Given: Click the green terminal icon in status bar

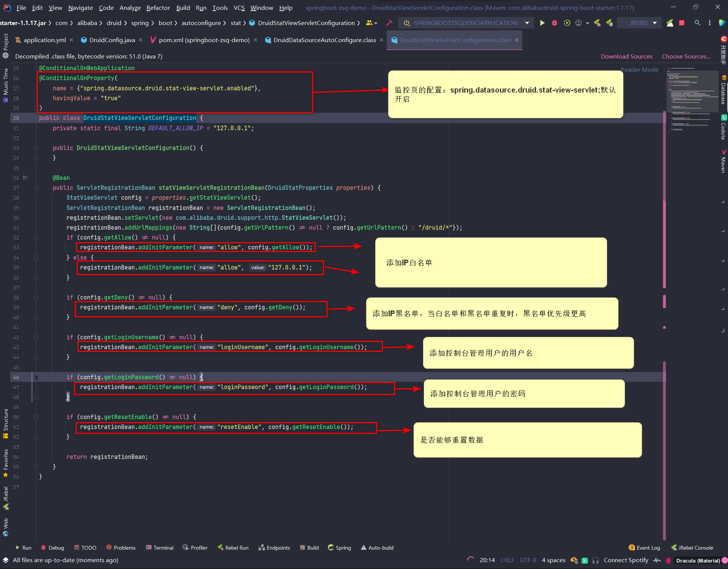Looking at the screenshot, I should coord(585,560).
